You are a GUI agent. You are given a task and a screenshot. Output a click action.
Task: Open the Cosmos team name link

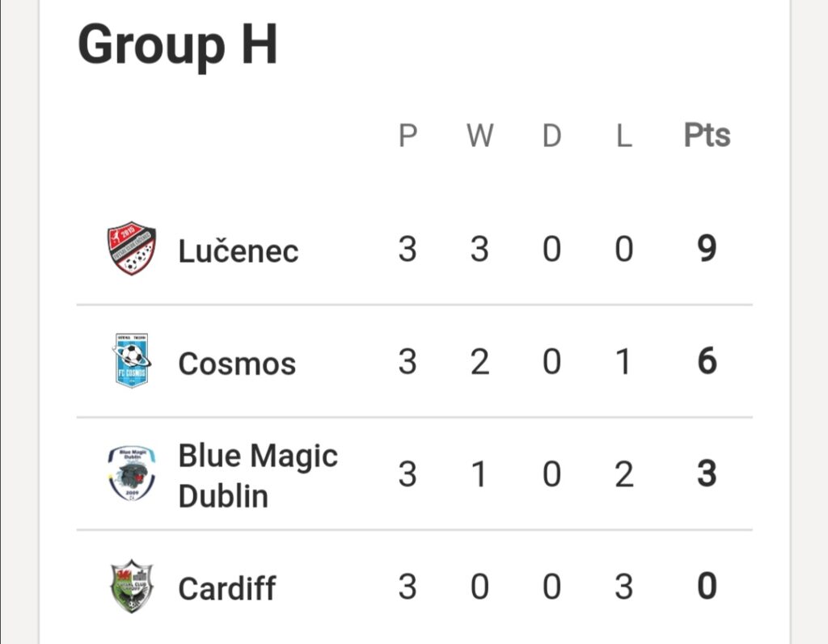237,364
